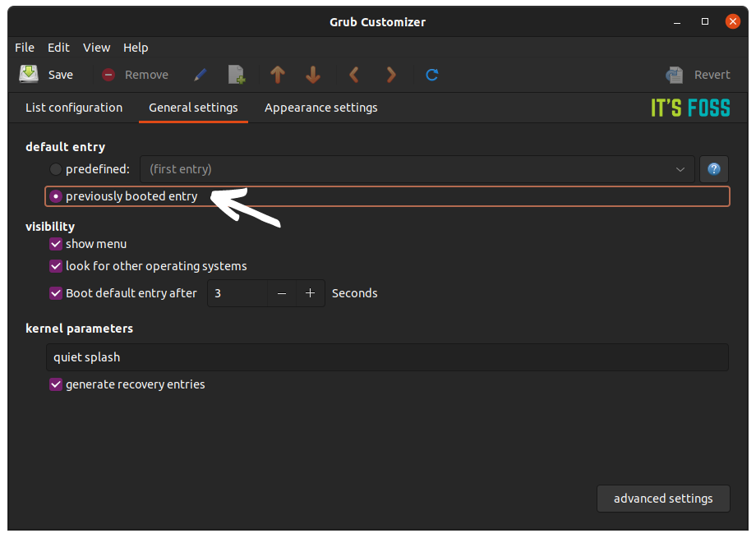Click the pencil edit entry icon
The height and width of the screenshot is (538, 756).
pyautogui.click(x=200, y=75)
